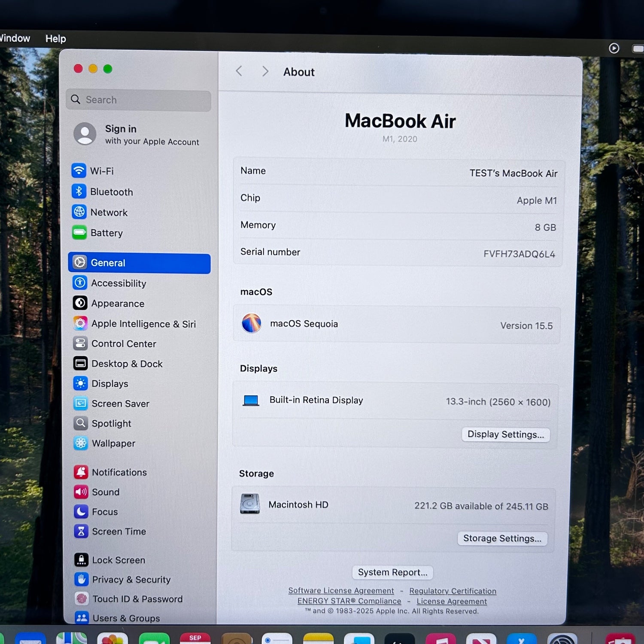Open the Calendar SEP icon in Dock
This screenshot has height=644, width=644.
(195, 638)
